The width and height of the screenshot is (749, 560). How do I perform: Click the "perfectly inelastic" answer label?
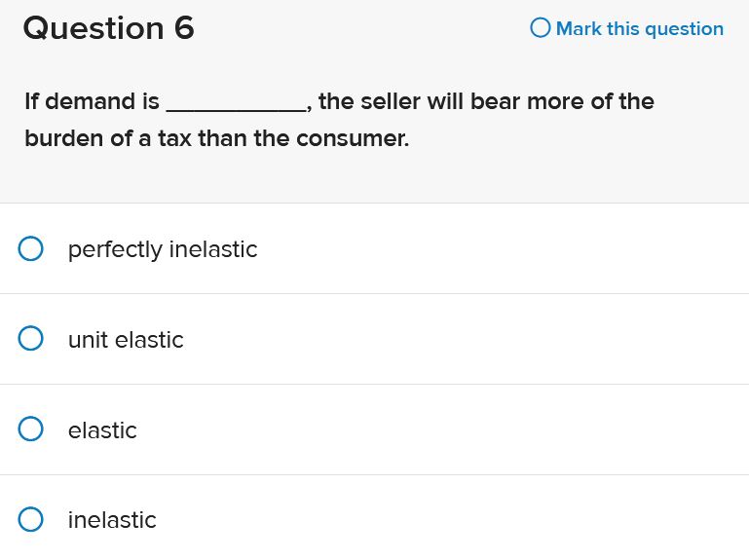(x=163, y=249)
